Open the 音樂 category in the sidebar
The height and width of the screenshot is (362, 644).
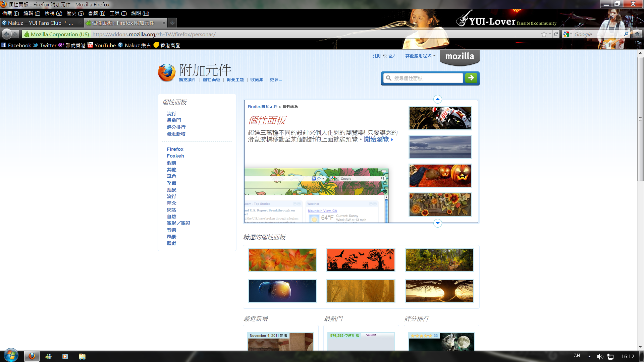tap(171, 230)
